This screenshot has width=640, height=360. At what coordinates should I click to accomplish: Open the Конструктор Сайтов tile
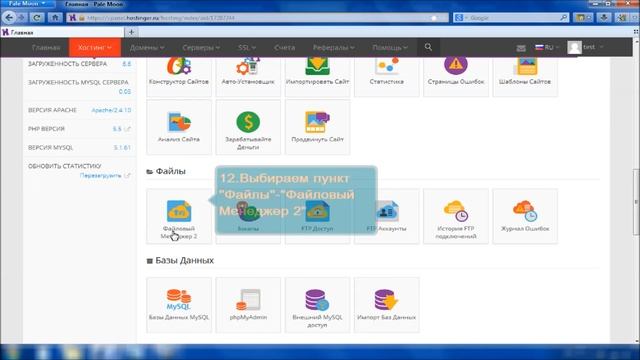tap(179, 76)
